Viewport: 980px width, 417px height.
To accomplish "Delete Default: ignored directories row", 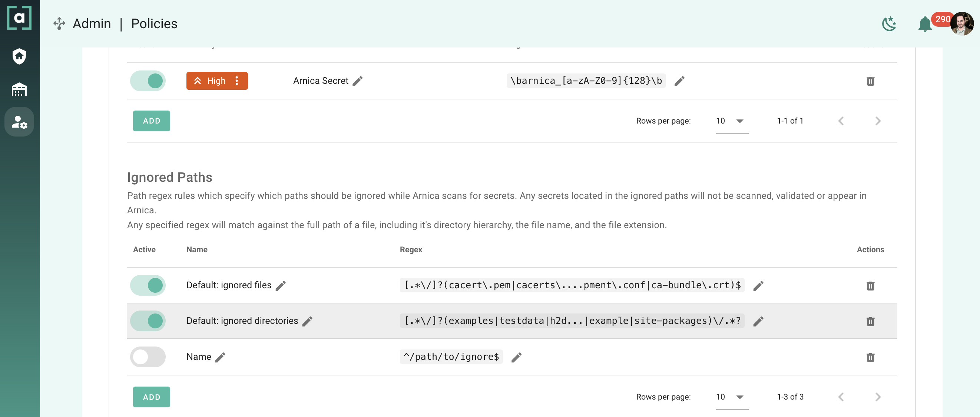I will pyautogui.click(x=870, y=321).
